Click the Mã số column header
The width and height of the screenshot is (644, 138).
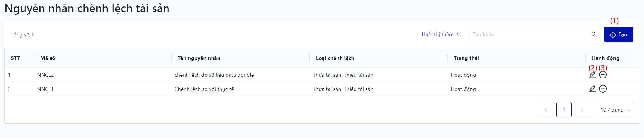[48, 58]
